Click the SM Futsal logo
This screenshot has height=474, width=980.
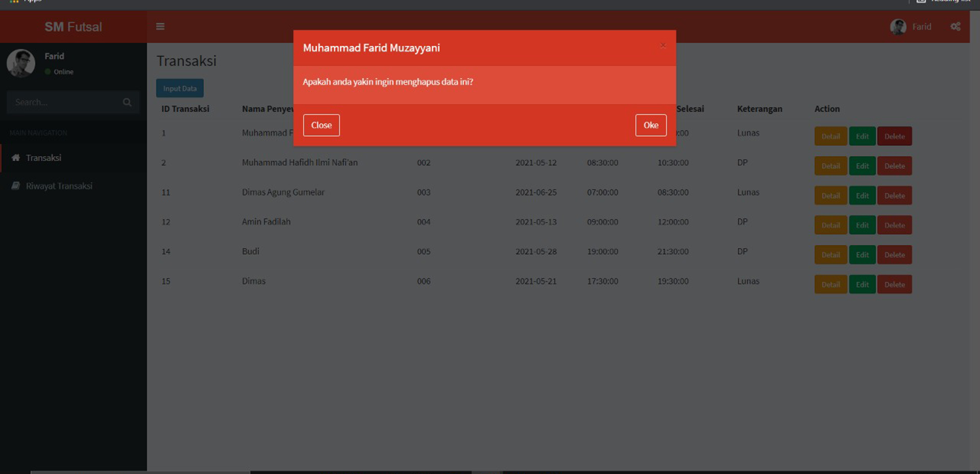(x=73, y=27)
